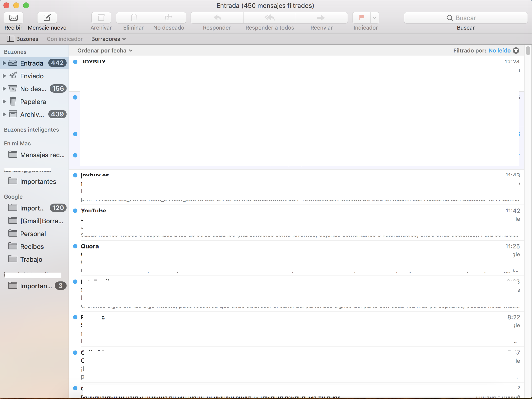
Task: Toggle the No leído filter icon
Action: click(x=516, y=51)
